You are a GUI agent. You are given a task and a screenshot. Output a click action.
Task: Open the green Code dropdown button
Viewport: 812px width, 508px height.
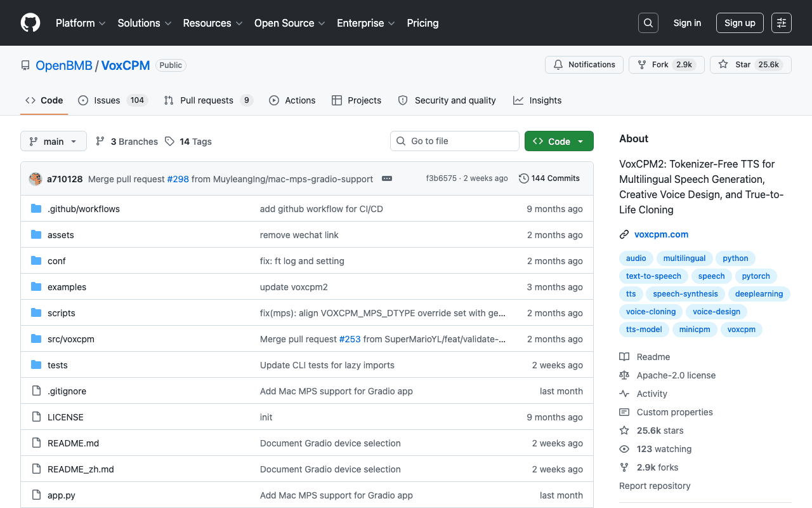[x=559, y=142]
